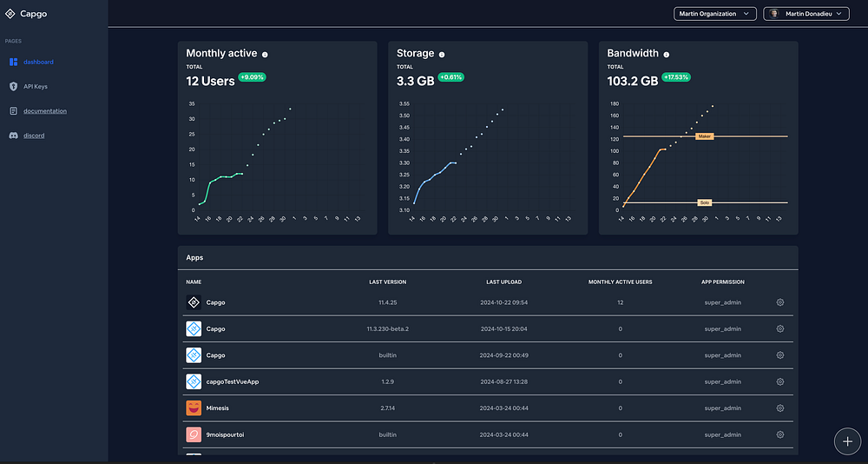This screenshot has width=868, height=464.
Task: Go to the dashboard page
Action: 38,62
